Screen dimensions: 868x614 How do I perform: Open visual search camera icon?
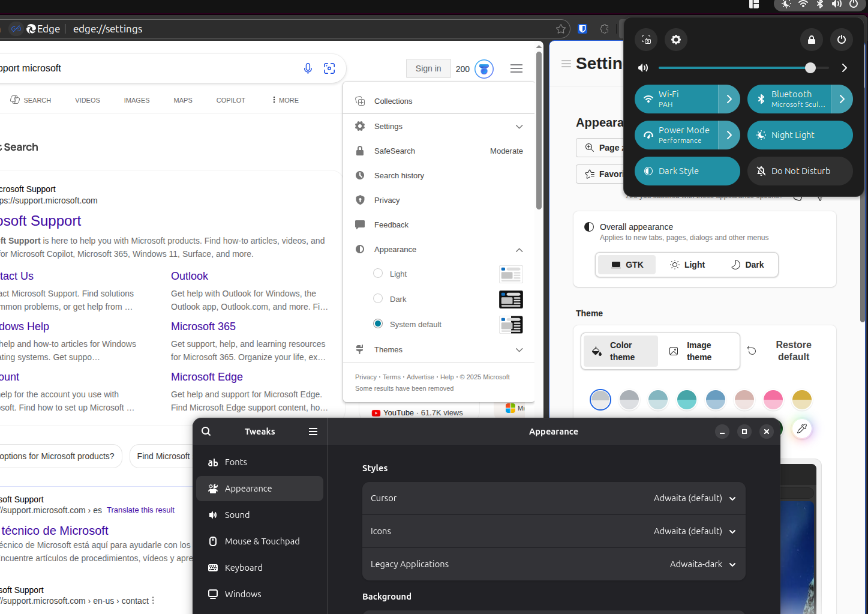pos(329,68)
